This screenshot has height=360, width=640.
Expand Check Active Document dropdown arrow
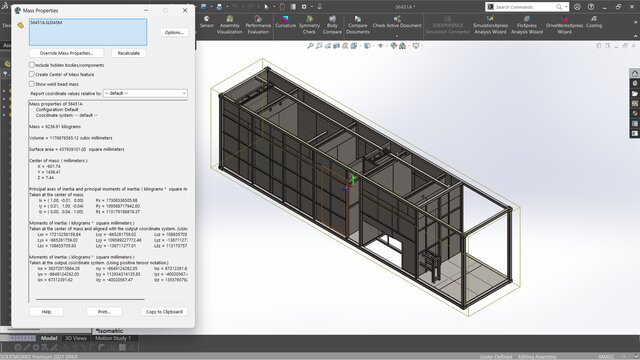point(397,35)
